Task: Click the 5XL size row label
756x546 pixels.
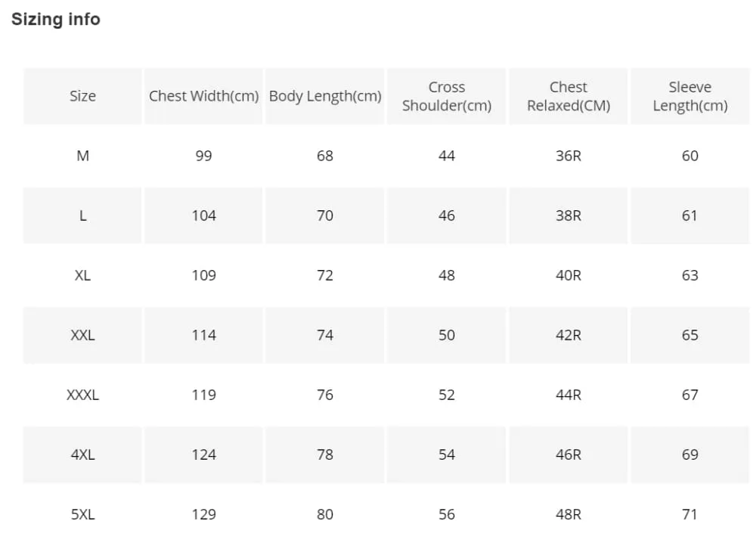Action: 82,515
